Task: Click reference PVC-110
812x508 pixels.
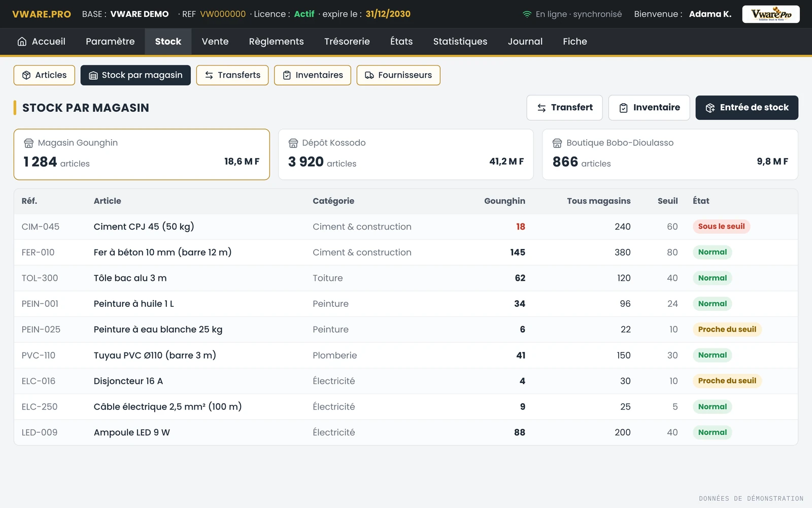Action: tap(39, 356)
